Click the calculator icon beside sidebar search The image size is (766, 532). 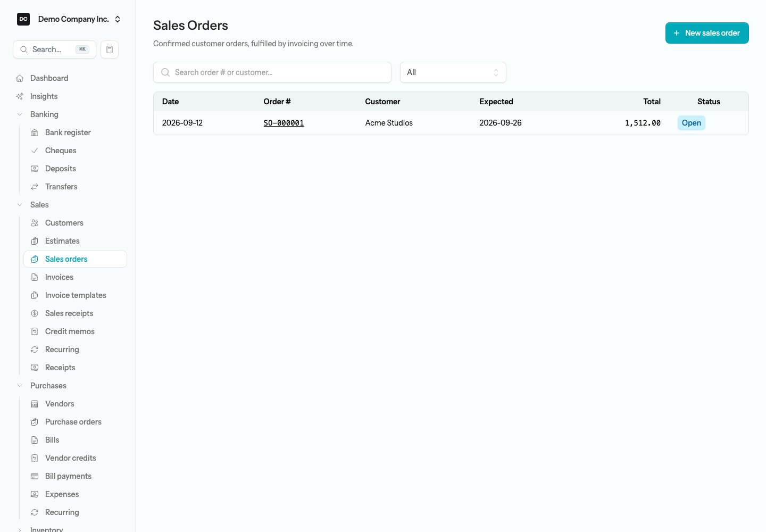[x=110, y=49]
